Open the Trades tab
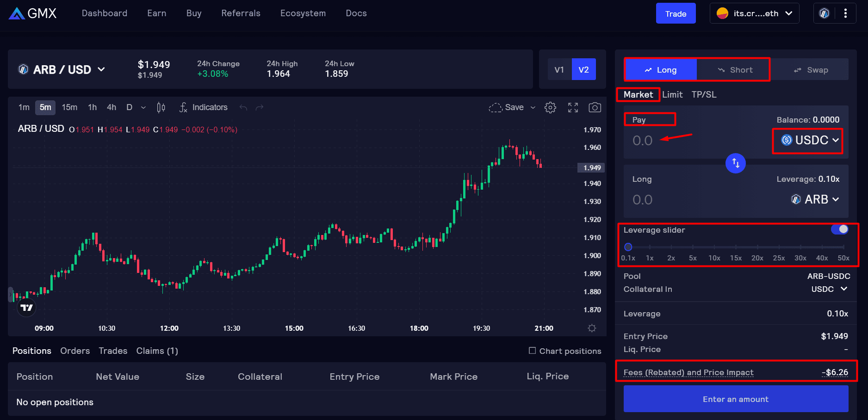 tap(113, 351)
